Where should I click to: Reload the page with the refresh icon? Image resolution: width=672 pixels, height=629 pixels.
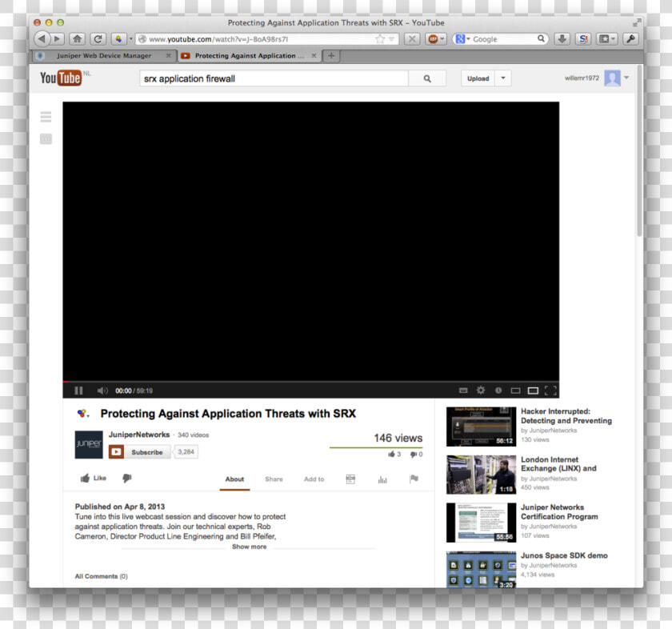point(98,39)
